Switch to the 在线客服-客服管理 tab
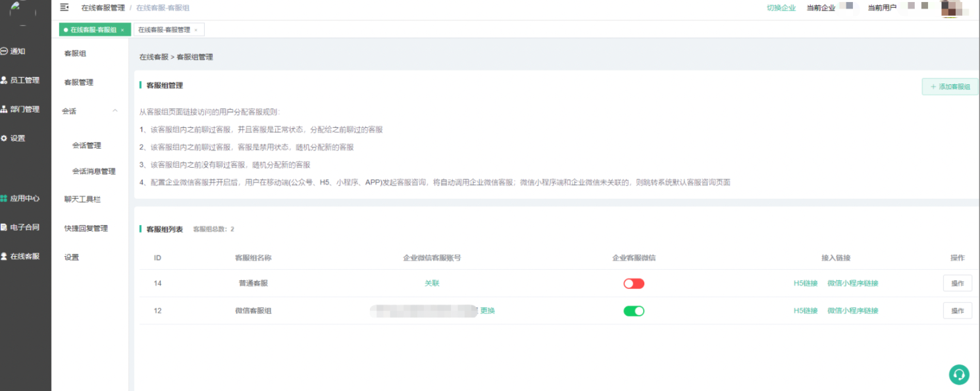 pyautogui.click(x=164, y=30)
